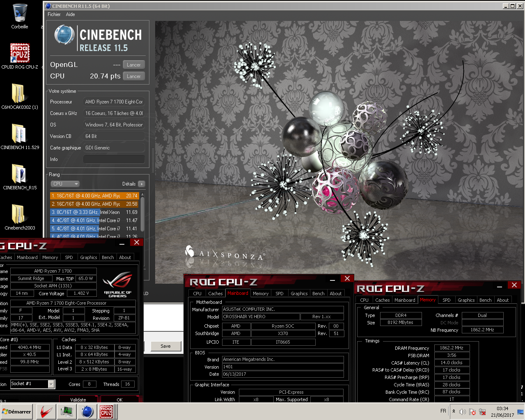Open About tab in left CPU-Z window
525x420 pixels.
[x=125, y=257]
